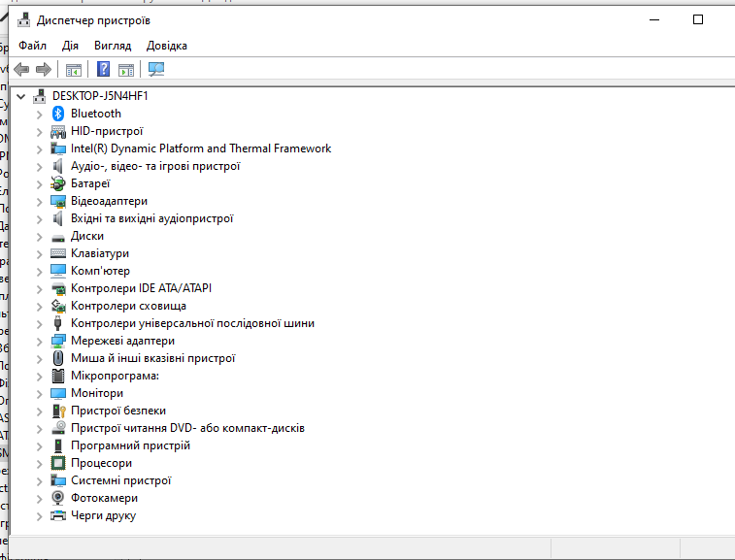Screen dimensions: 735x560
Task: Click the mouse icon beside Миша й інші
Action: pos(58,358)
